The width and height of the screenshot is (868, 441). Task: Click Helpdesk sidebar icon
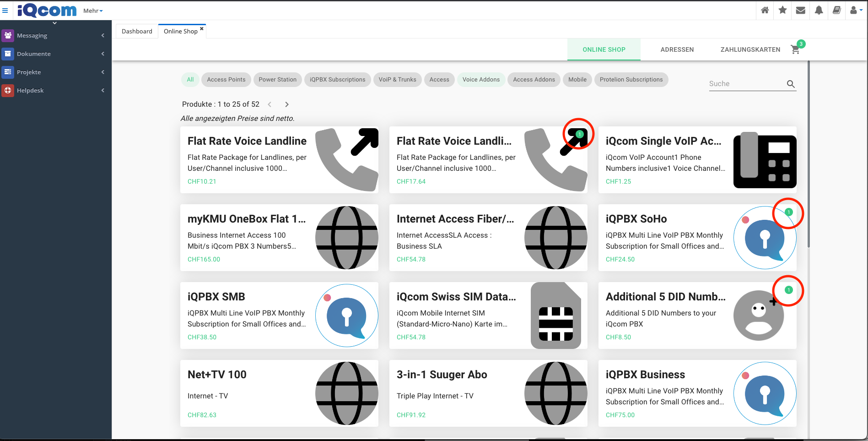click(x=8, y=90)
